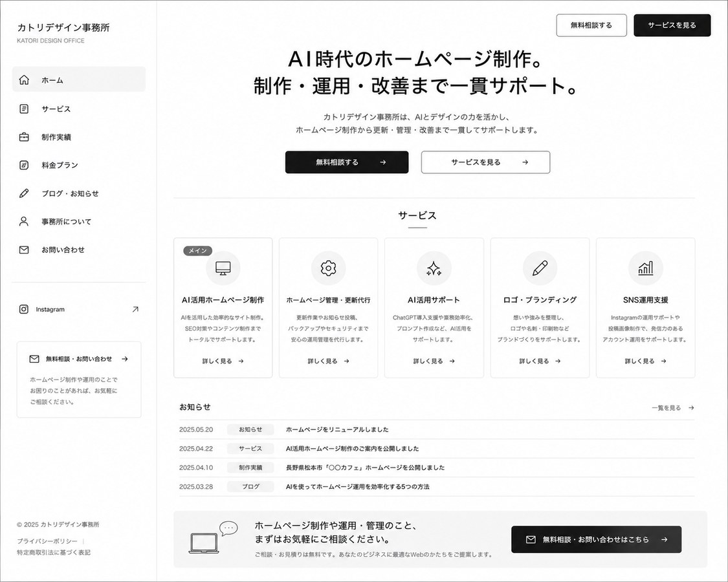The height and width of the screenshot is (582, 728).
Task: Open news AI活用ホームページ制作のご案内を公開しました
Action: pyautogui.click(x=353, y=449)
